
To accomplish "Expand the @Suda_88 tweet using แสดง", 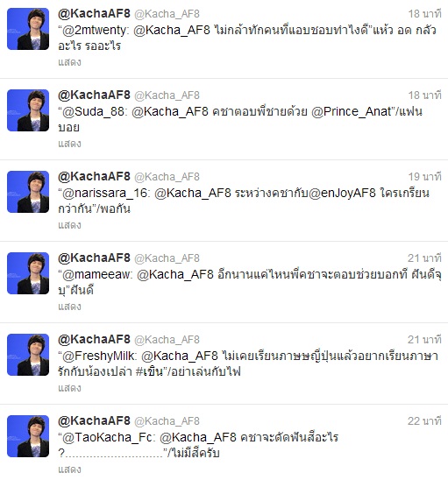I will tap(69, 144).
